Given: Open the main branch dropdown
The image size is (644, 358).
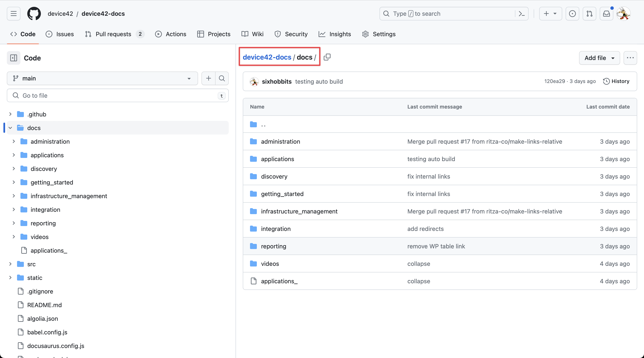Looking at the screenshot, I should click(x=102, y=78).
